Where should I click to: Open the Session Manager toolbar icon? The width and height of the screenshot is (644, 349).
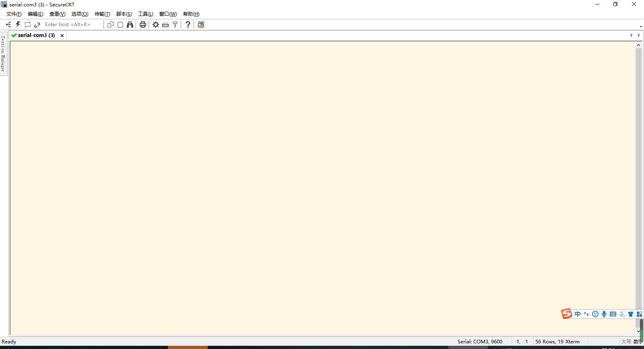click(x=8, y=25)
